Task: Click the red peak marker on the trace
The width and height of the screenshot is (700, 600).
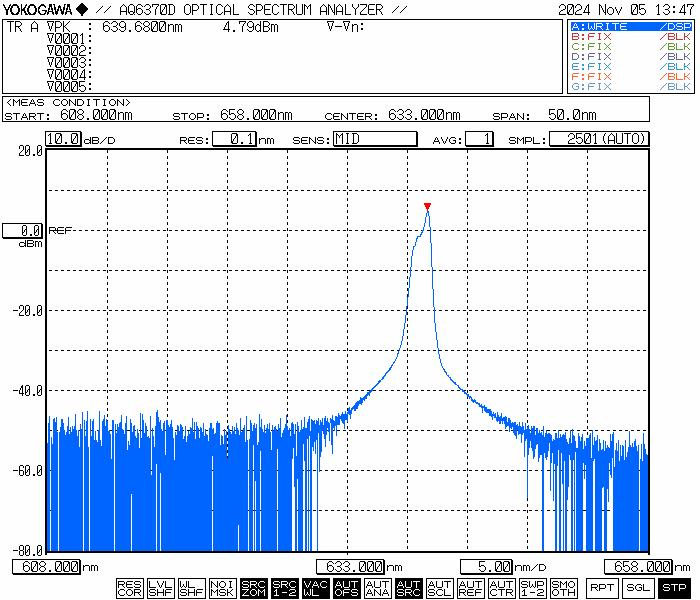Action: (x=427, y=206)
